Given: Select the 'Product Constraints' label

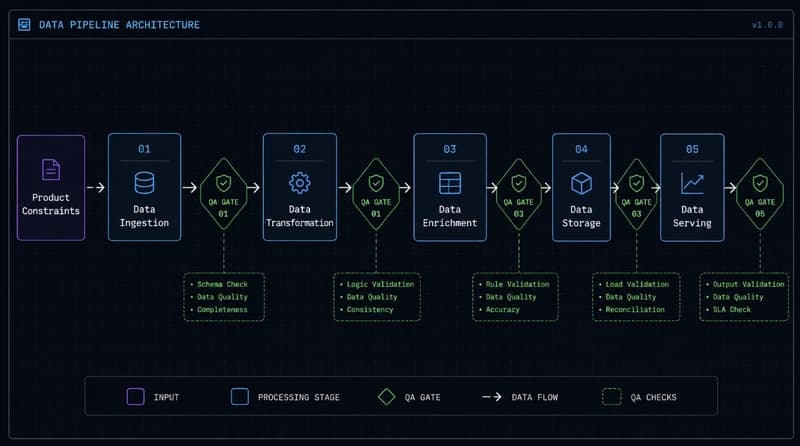Looking at the screenshot, I should (51, 204).
